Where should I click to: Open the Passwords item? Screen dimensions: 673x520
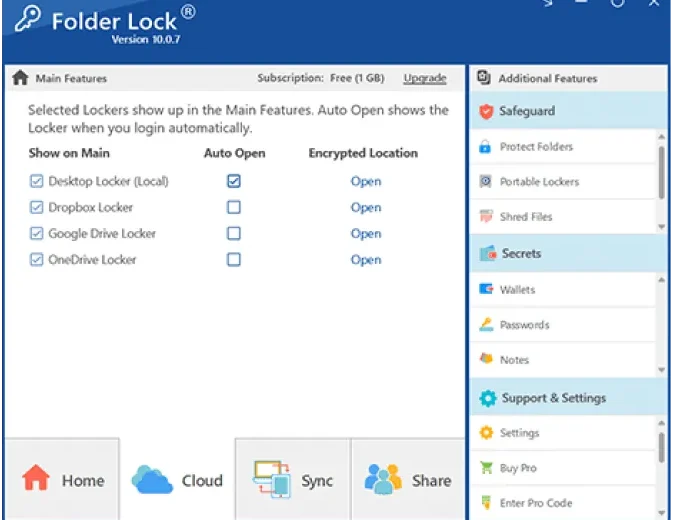point(564,324)
